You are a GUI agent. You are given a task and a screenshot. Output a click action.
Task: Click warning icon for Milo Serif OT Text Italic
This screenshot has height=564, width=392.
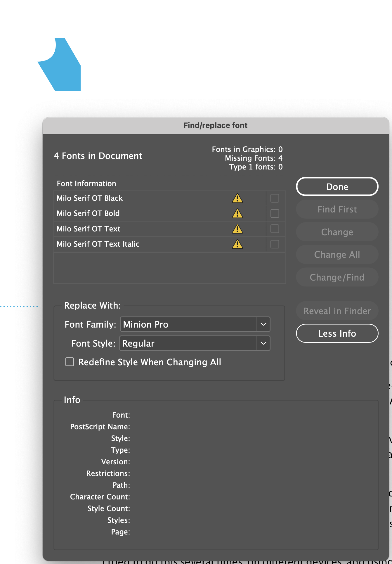237,244
